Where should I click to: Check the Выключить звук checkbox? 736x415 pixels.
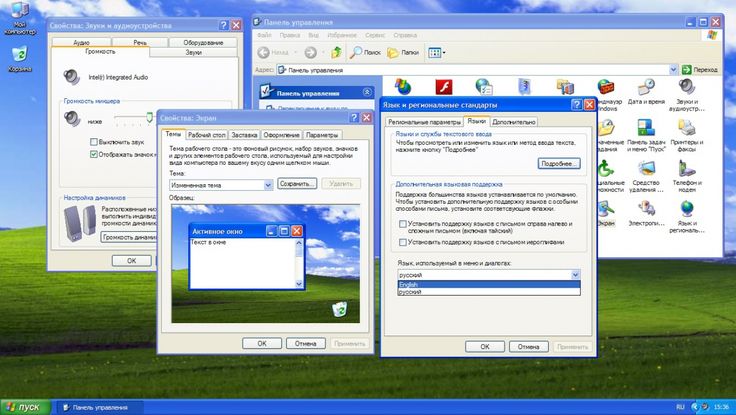point(93,142)
